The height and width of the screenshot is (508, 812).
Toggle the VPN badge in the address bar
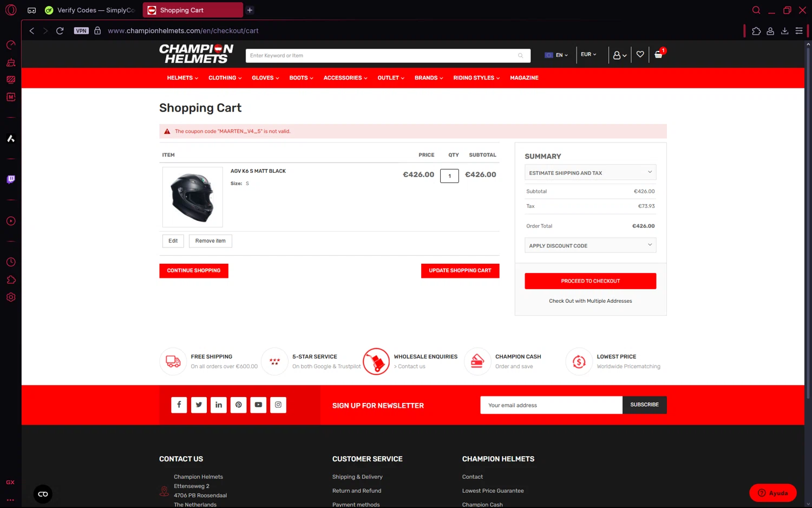81,31
